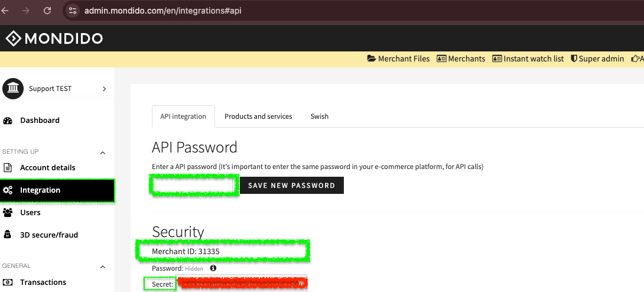
Task: Click the Mondido logo
Action: (x=54, y=38)
